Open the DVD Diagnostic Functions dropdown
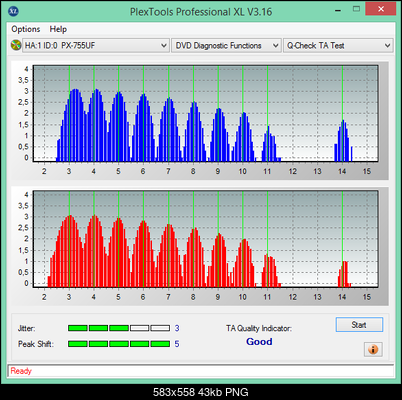The height and width of the screenshot is (400, 402). (x=226, y=45)
